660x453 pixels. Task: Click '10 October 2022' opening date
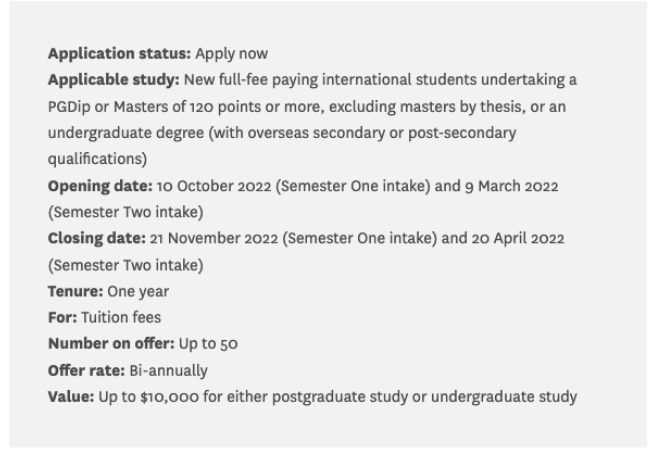[214, 186]
